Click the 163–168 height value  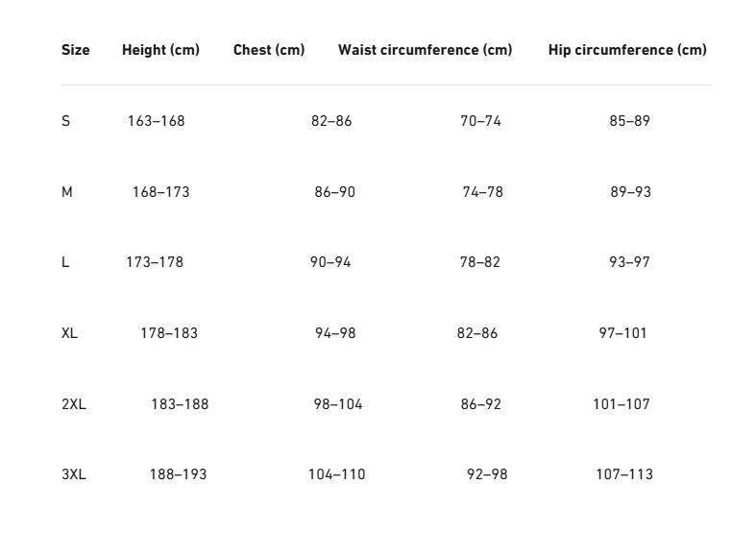[x=157, y=120]
